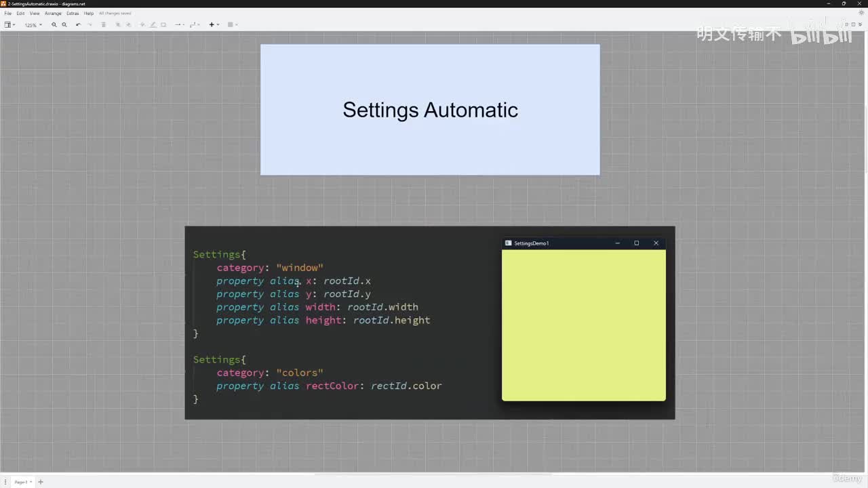This screenshot has width=868, height=488.
Task: Click the Line Color pencil icon
Action: click(153, 25)
